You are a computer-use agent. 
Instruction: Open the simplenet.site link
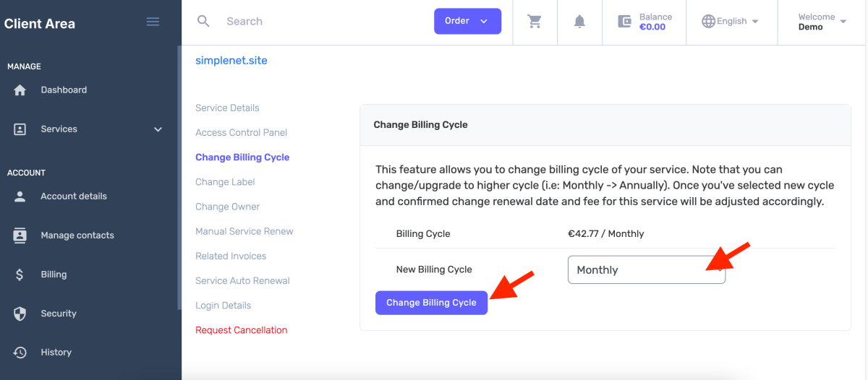[x=231, y=61]
